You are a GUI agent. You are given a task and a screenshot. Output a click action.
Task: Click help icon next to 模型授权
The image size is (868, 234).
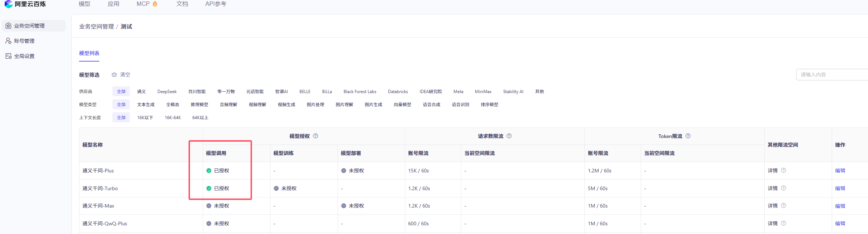[x=315, y=136]
